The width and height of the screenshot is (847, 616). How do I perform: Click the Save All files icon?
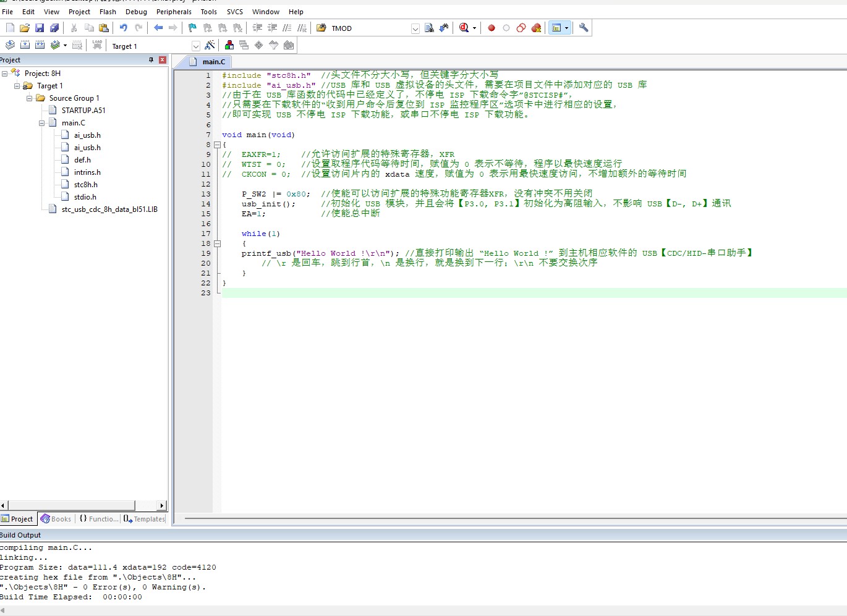[54, 28]
